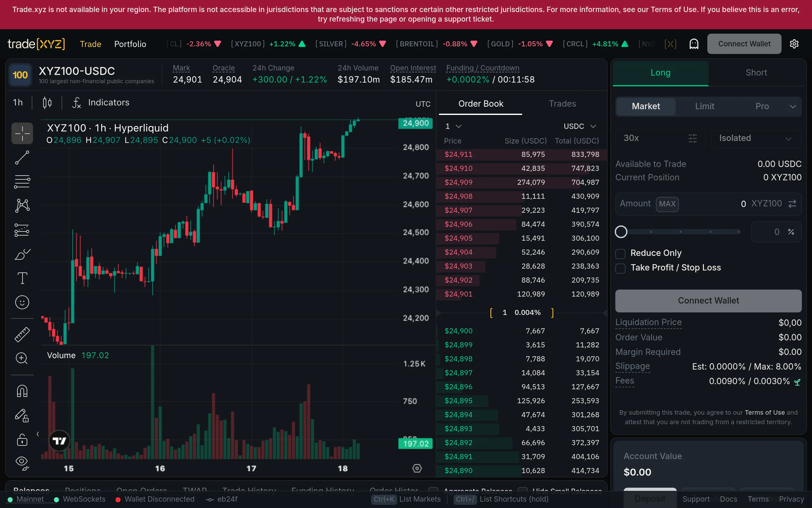Open the Privacy footer link

tap(791, 499)
